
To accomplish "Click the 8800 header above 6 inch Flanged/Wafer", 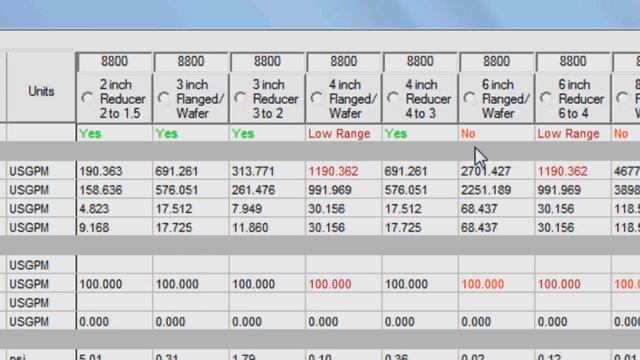I will pyautogui.click(x=496, y=62).
